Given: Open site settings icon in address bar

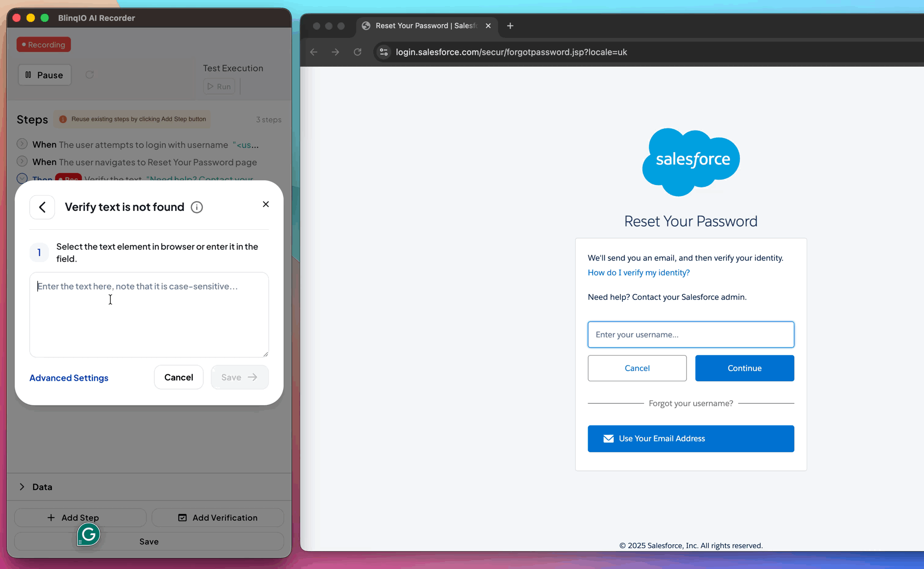Looking at the screenshot, I should 383,52.
